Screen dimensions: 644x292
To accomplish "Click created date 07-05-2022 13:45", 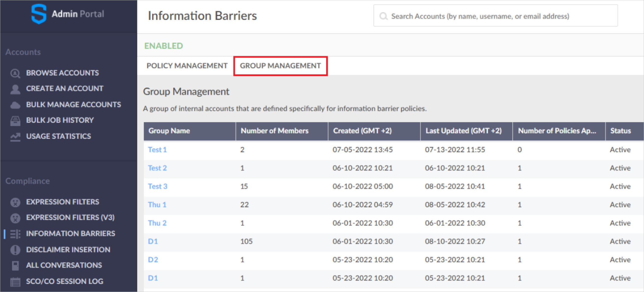I will coord(363,150).
